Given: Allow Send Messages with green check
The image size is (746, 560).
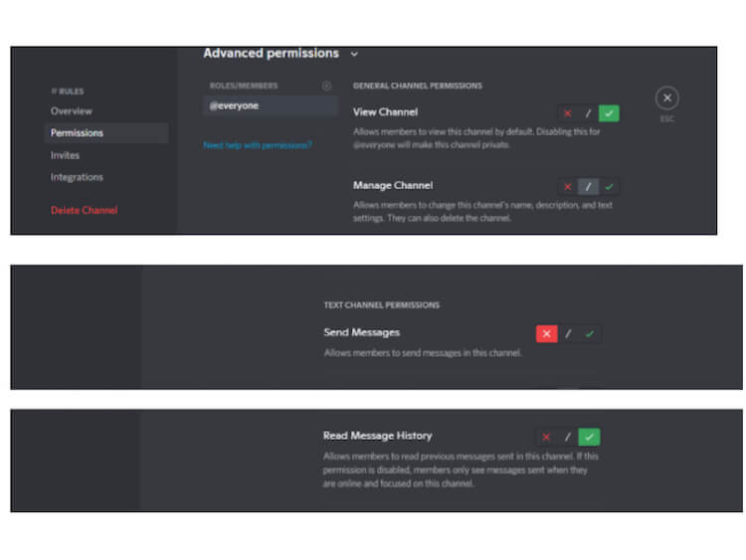Looking at the screenshot, I should click(590, 333).
